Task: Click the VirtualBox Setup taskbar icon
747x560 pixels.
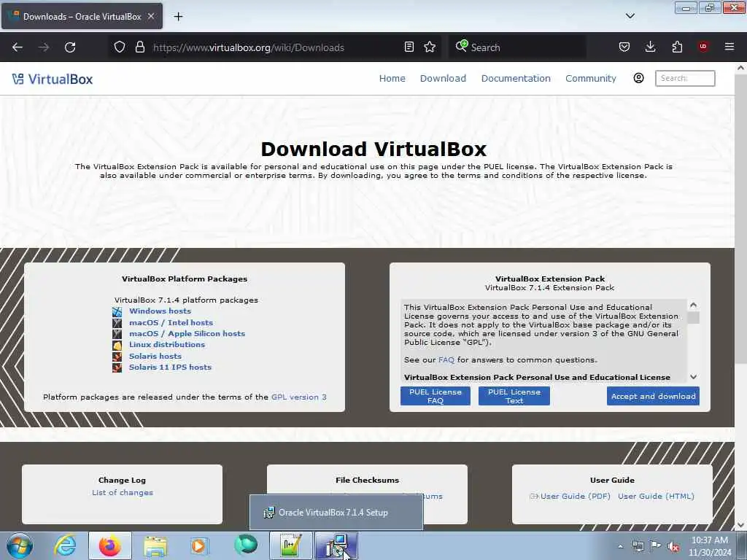Action: point(336,545)
